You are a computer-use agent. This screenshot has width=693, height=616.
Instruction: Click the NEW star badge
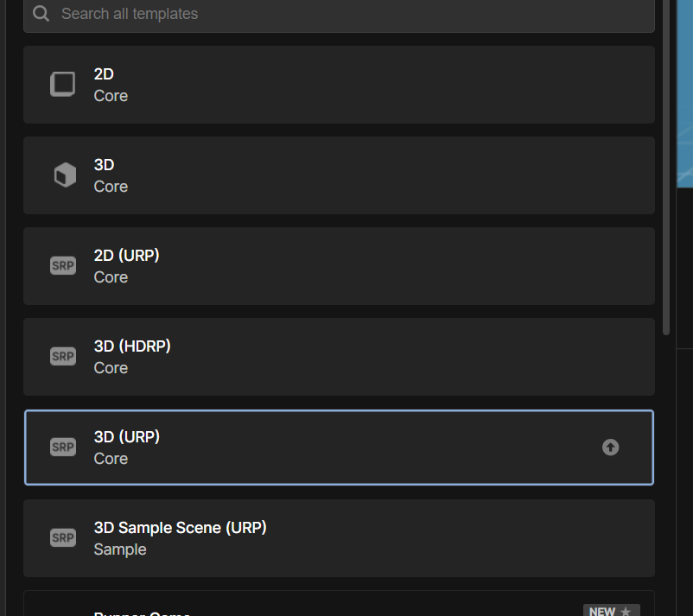point(611,610)
